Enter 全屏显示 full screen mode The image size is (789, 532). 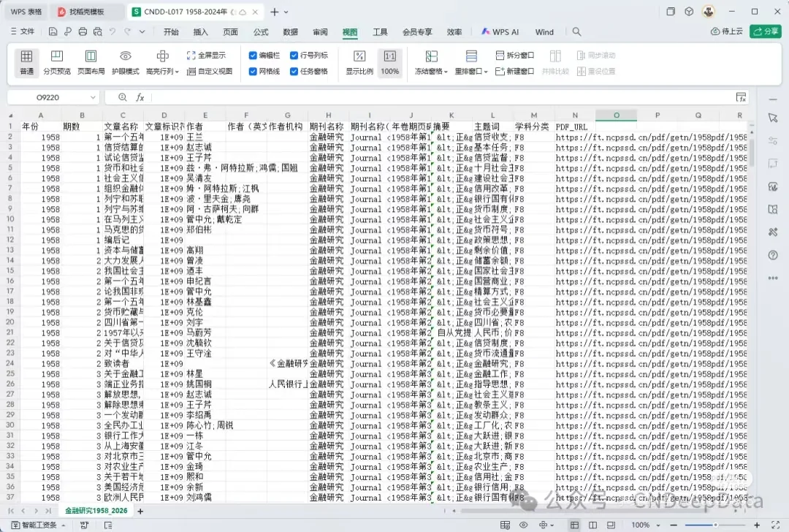point(208,55)
